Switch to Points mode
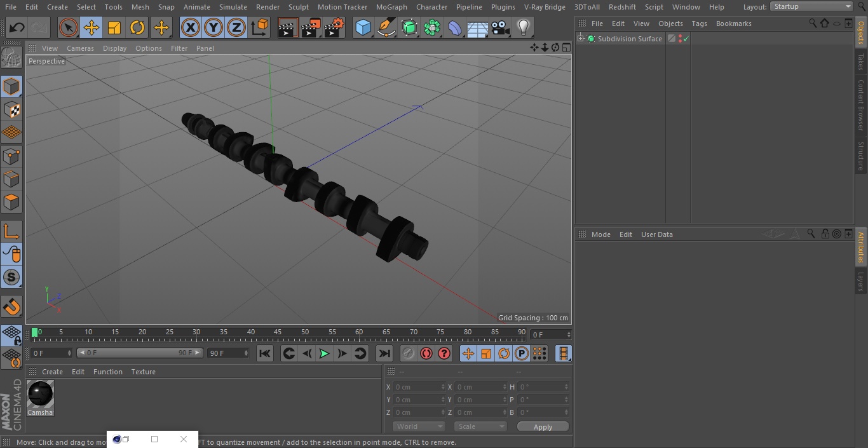868x448 pixels. [11, 156]
